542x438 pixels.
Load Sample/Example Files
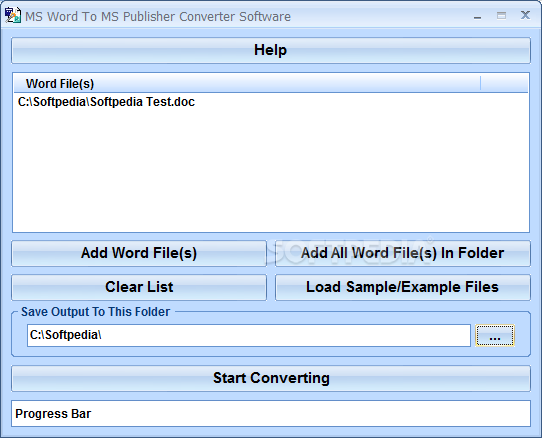403,287
